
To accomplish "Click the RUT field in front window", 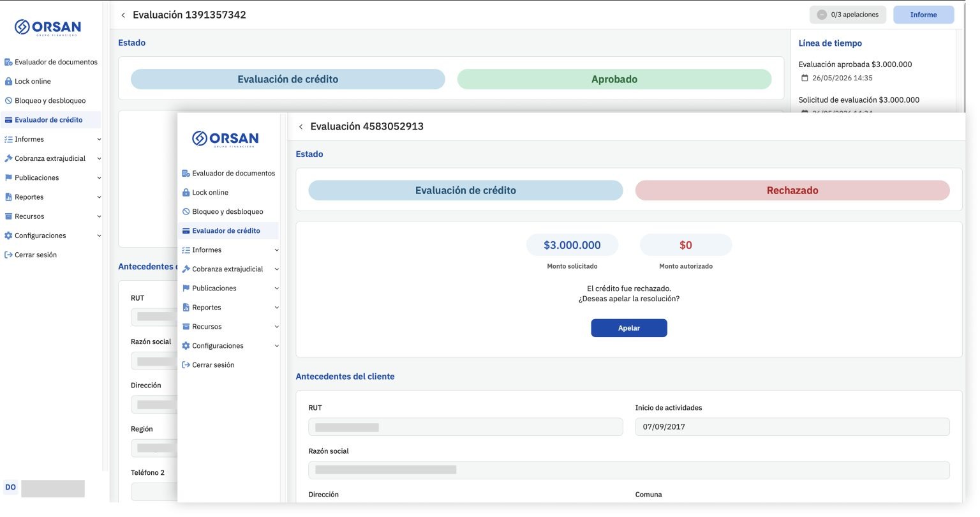I will (466, 427).
